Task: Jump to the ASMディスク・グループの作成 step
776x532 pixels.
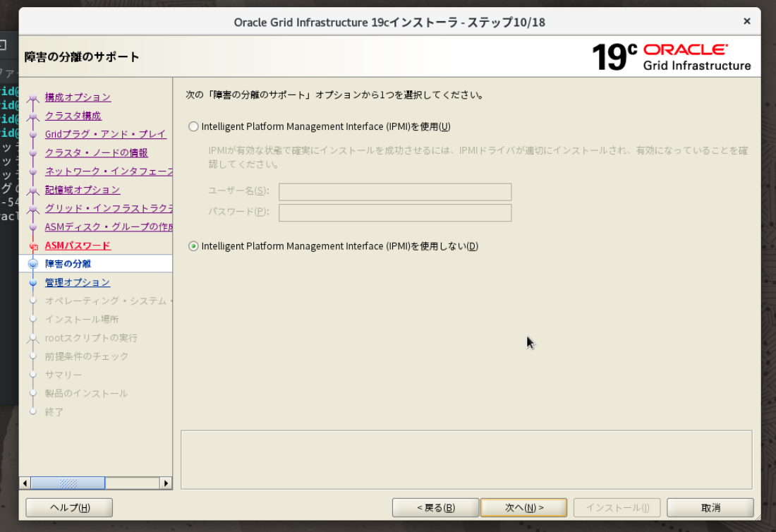Action: pos(109,226)
